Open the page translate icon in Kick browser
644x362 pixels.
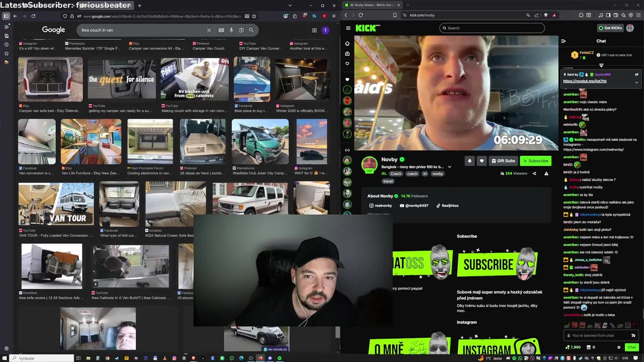[x=528, y=15]
